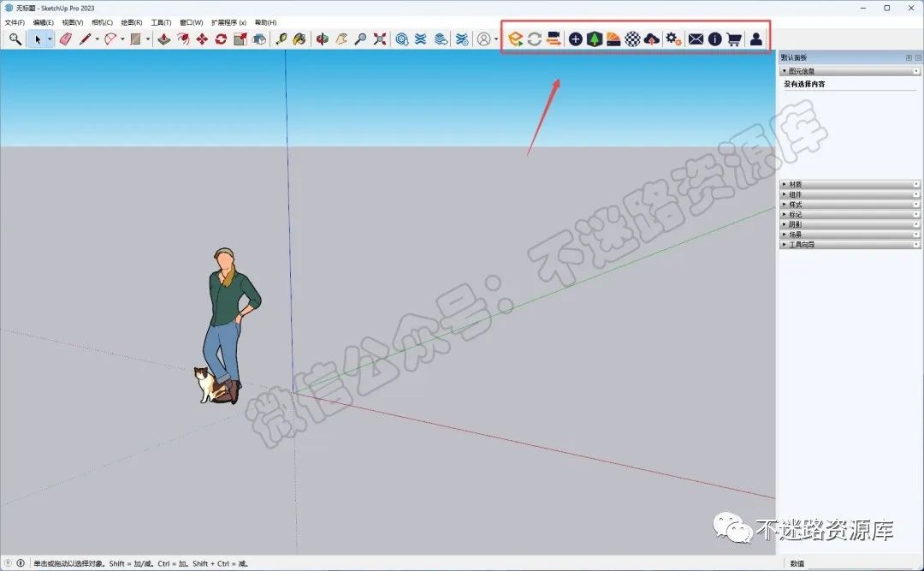The height and width of the screenshot is (571, 924).
Task: Open the 3D Warehouse icon
Action: (x=402, y=39)
